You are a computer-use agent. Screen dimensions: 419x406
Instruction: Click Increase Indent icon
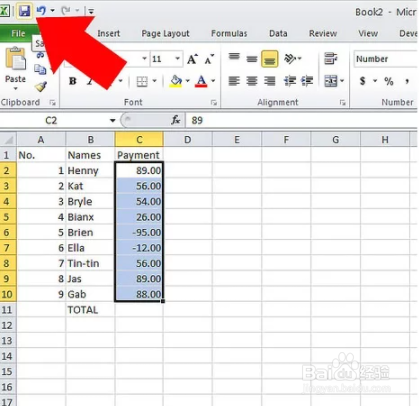(x=307, y=81)
